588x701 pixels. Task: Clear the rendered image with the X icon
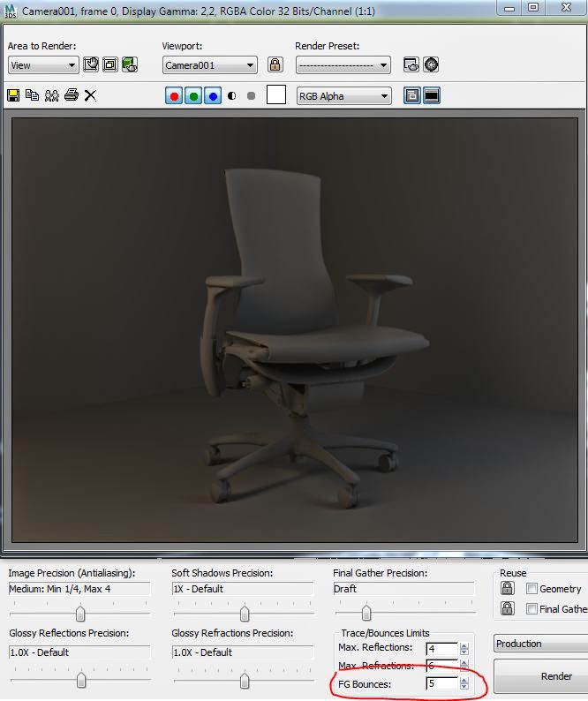90,95
